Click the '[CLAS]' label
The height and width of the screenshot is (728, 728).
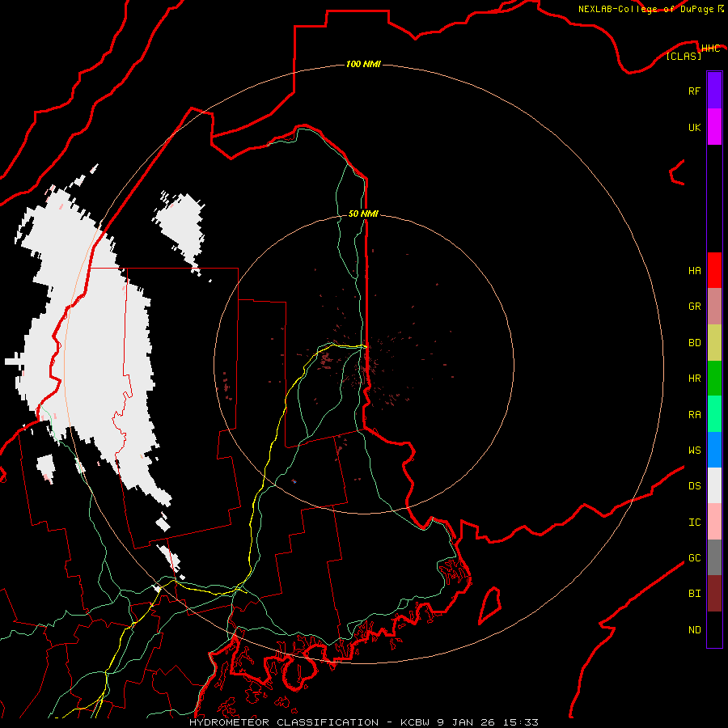tap(684, 56)
